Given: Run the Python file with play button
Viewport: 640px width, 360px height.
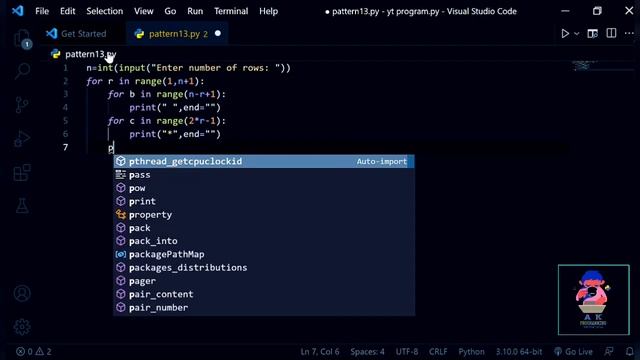Looking at the screenshot, I should [565, 33].
